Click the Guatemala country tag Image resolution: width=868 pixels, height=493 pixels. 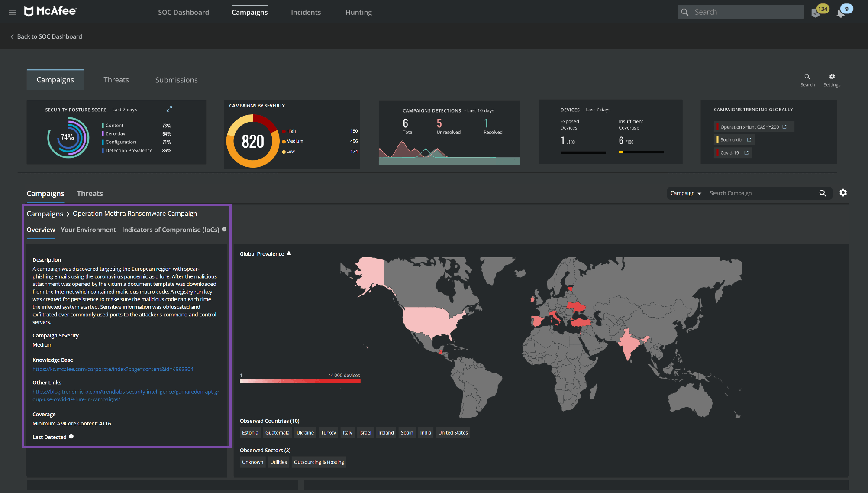coord(278,433)
